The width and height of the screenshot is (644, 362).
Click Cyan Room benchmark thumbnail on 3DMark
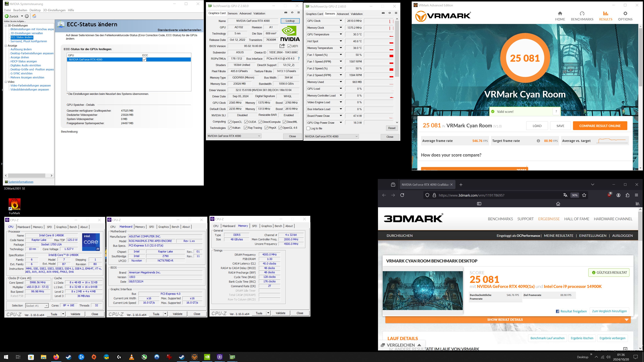click(423, 291)
